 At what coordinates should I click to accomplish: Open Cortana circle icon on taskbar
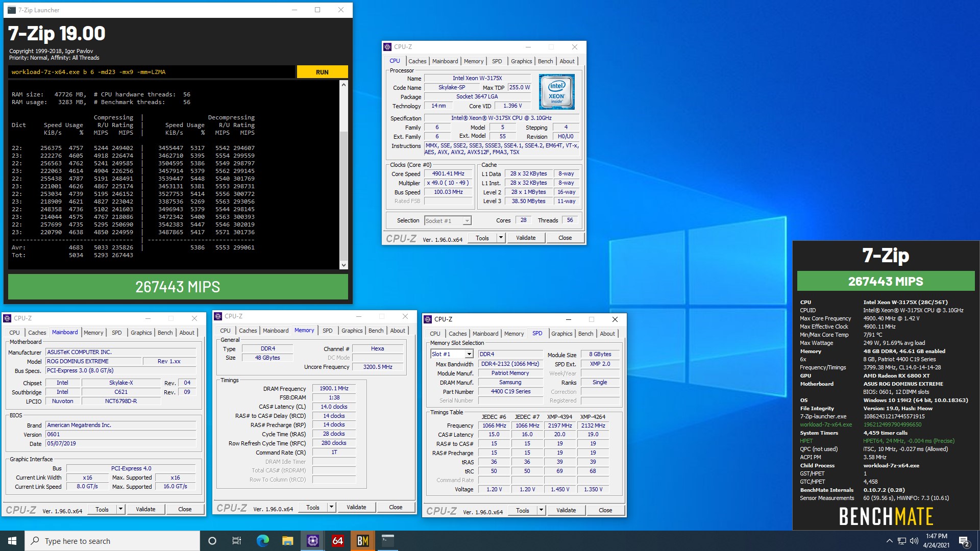(x=212, y=541)
